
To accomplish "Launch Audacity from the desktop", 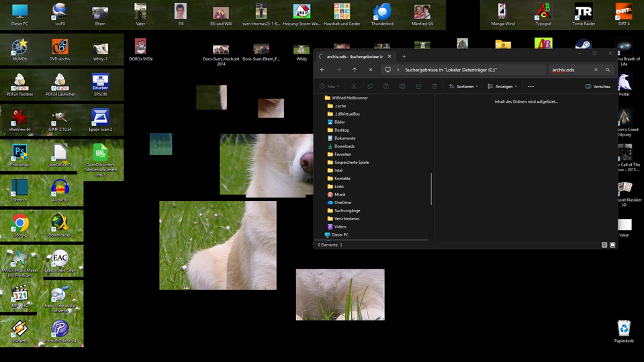I will [x=60, y=191].
